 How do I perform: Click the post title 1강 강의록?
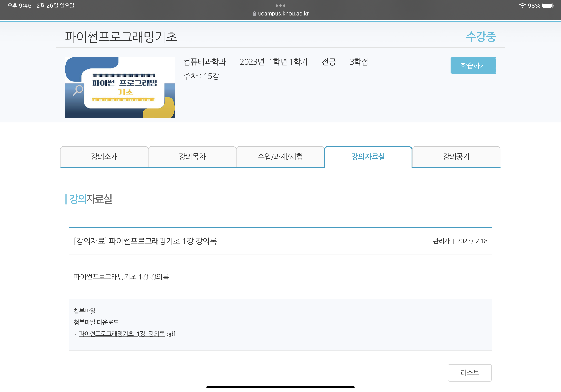point(145,241)
